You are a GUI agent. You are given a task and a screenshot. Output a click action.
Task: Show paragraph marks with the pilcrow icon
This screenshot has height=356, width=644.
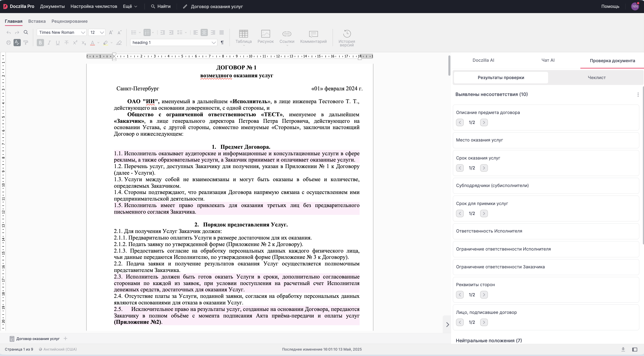[222, 43]
